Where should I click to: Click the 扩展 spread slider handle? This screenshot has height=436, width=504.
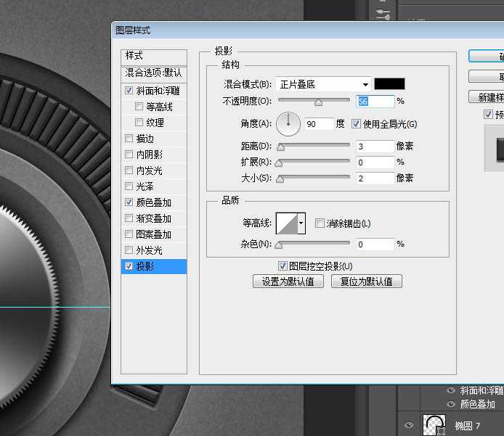point(279,163)
